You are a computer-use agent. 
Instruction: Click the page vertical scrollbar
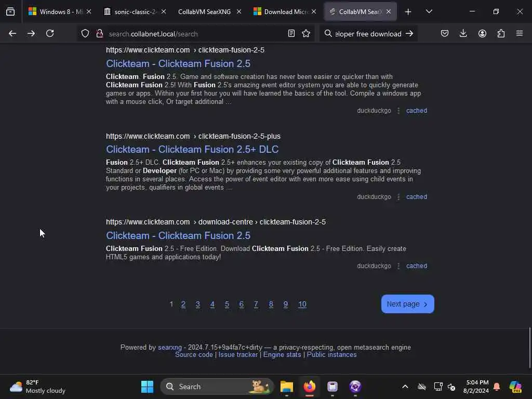pos(529,348)
